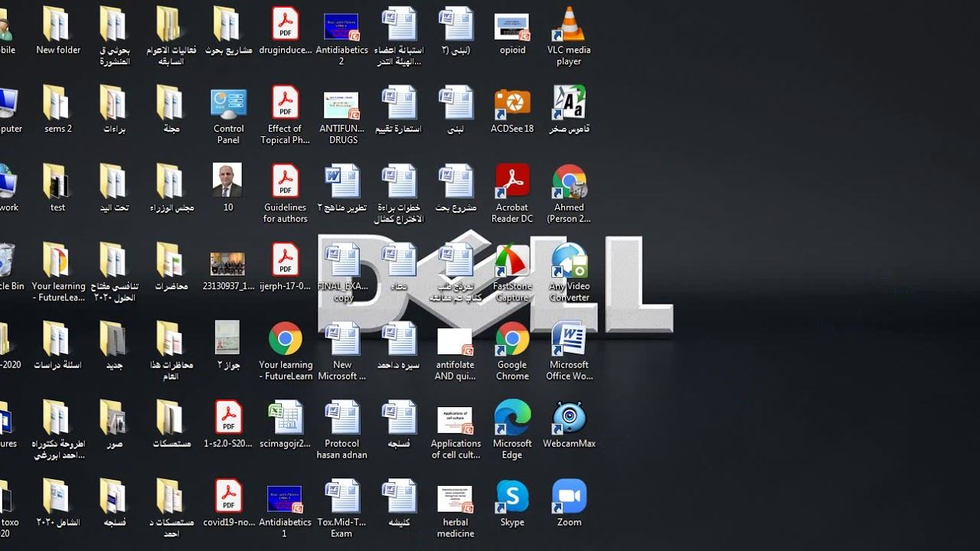Click the تطوير مناهج ٢ Word document
Viewport: 980px width, 551px height.
(x=341, y=188)
